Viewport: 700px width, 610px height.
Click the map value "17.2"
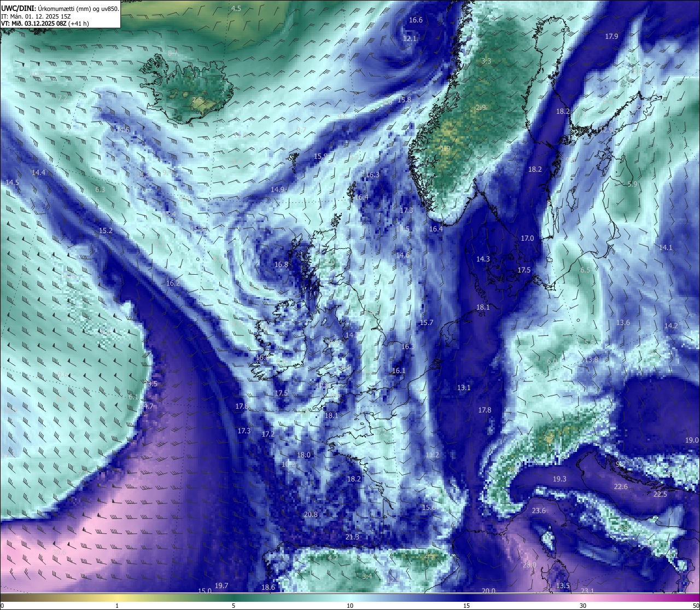coord(268,434)
